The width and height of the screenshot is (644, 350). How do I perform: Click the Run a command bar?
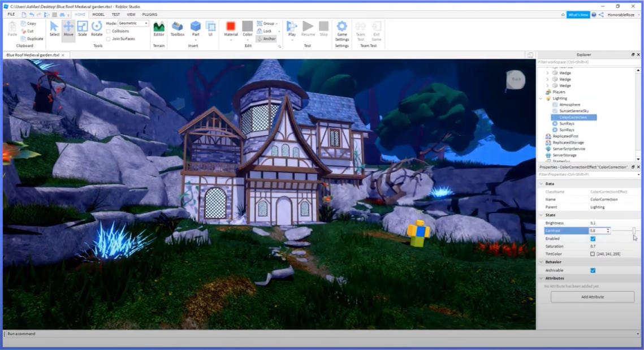[x=321, y=334]
